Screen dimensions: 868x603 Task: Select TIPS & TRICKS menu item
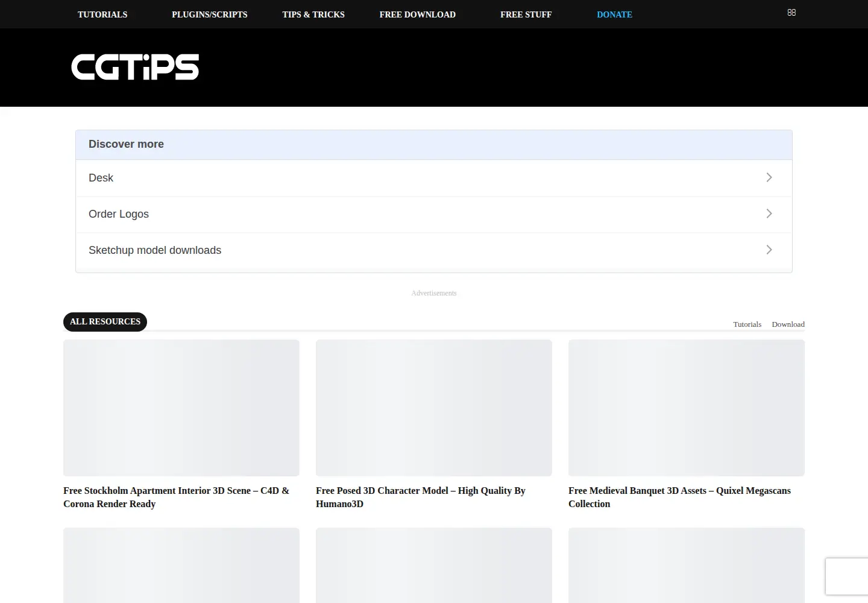point(313,14)
